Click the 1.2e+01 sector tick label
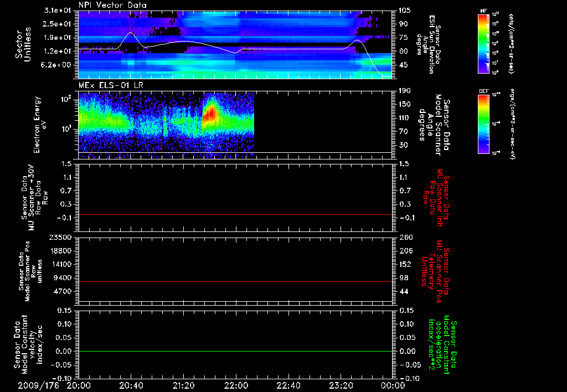The width and height of the screenshot is (567, 392). click(x=58, y=51)
